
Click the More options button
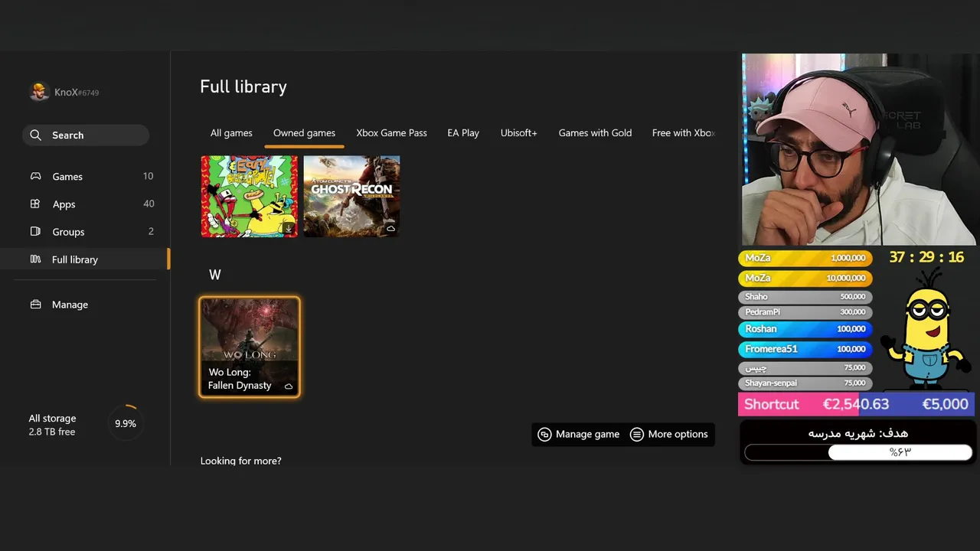point(669,434)
